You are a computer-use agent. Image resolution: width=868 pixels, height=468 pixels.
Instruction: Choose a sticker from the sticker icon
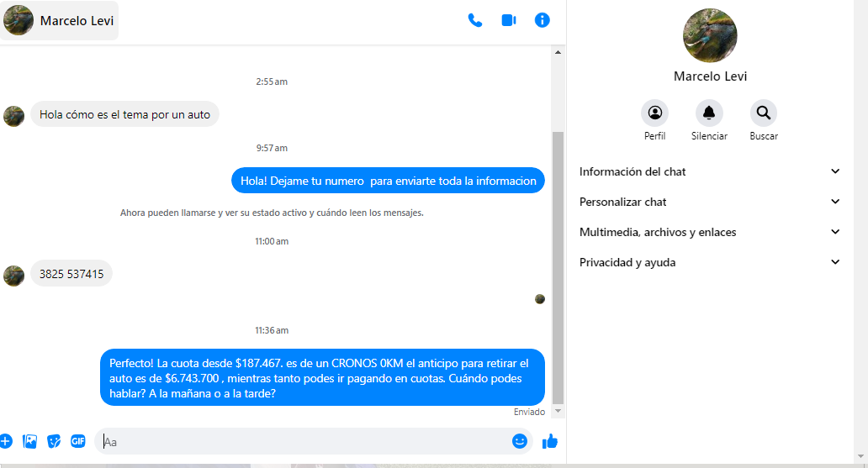point(54,441)
